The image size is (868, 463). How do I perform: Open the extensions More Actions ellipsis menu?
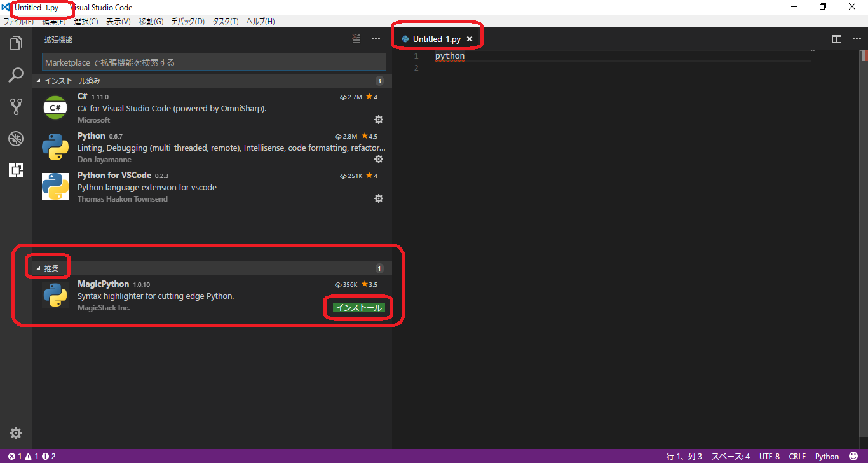pyautogui.click(x=376, y=38)
